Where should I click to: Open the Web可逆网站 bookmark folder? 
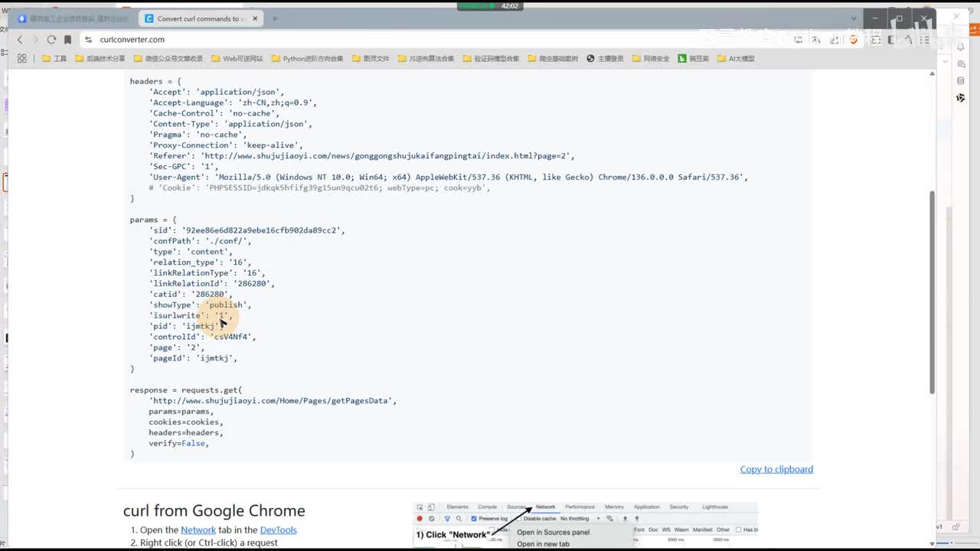[237, 58]
